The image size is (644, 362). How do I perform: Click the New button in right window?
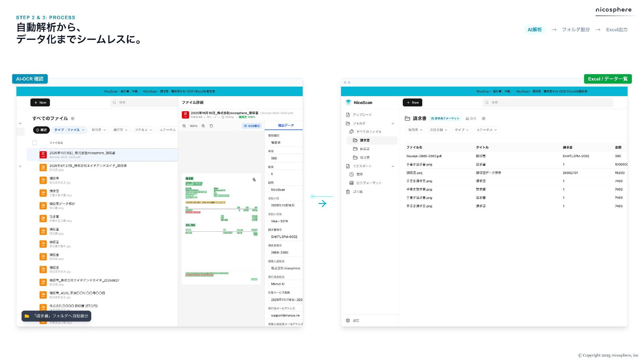click(x=412, y=103)
